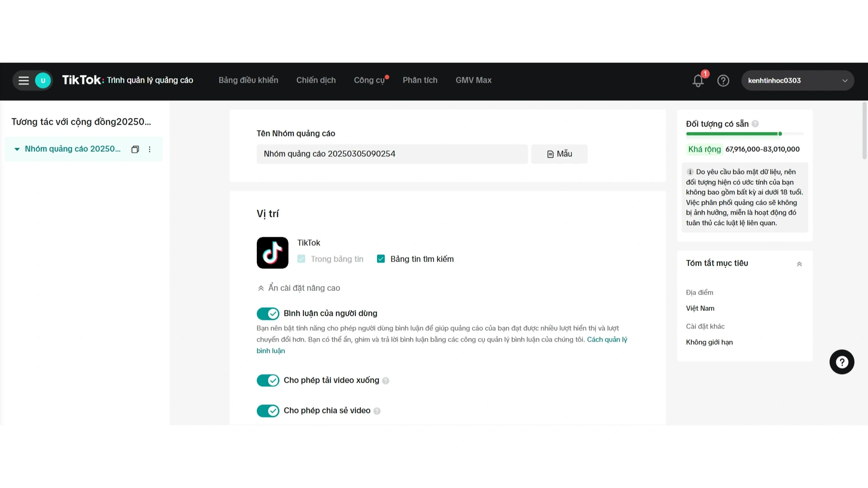Click the Khá rộng audience label
This screenshot has width=868, height=488.
point(704,149)
